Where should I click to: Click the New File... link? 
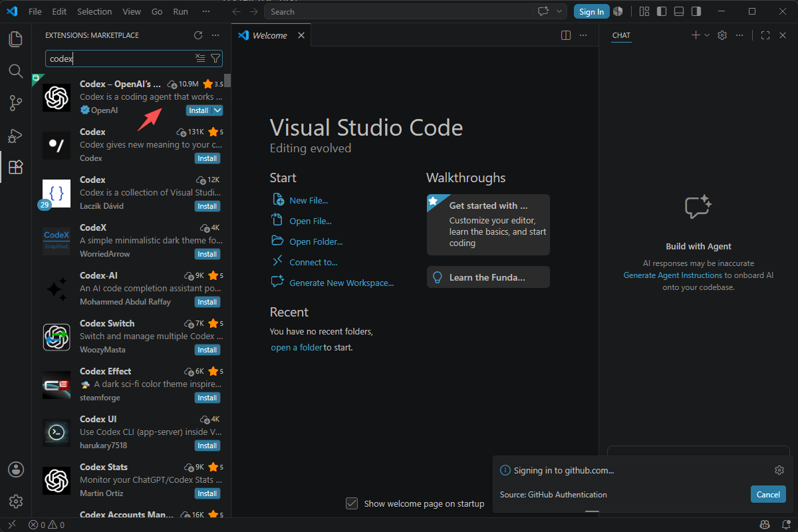click(309, 200)
